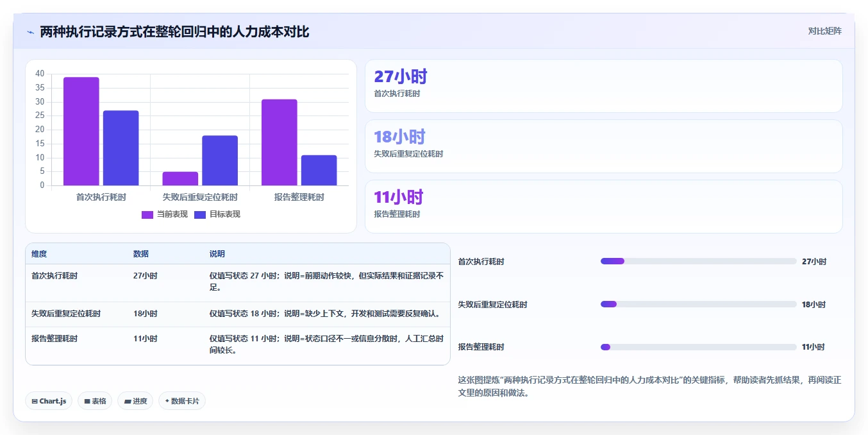This screenshot has height=435, width=868.
Task: Click the blue bar for 首次执行耗时
Action: pos(121,148)
